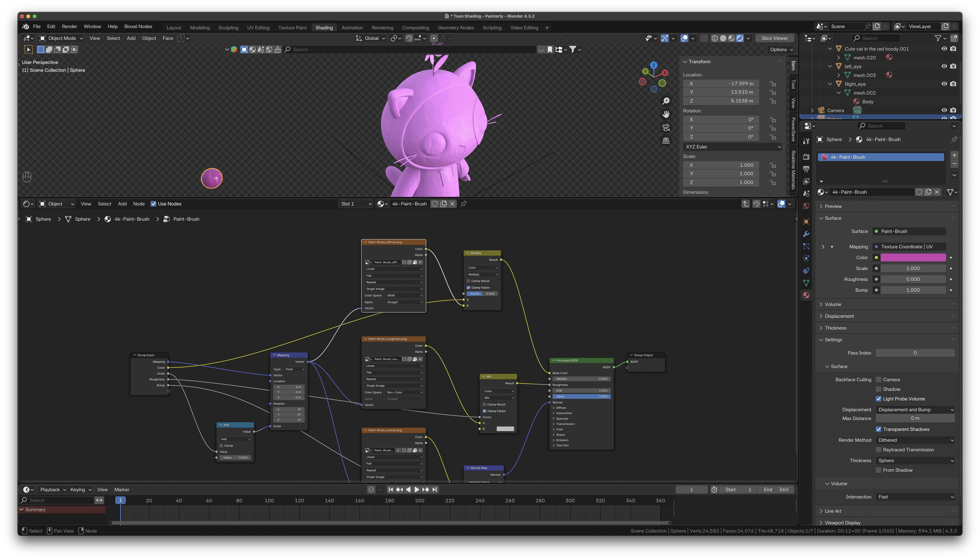Image resolution: width=980 pixels, height=559 pixels.
Task: Unlink 4k-Paint-Brush material in node editor header
Action: [452, 204]
